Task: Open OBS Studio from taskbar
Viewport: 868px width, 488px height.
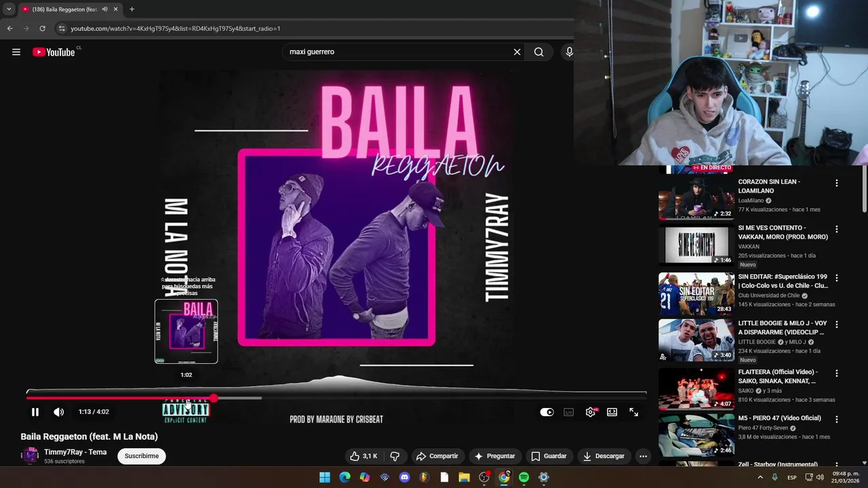Action: click(x=484, y=477)
